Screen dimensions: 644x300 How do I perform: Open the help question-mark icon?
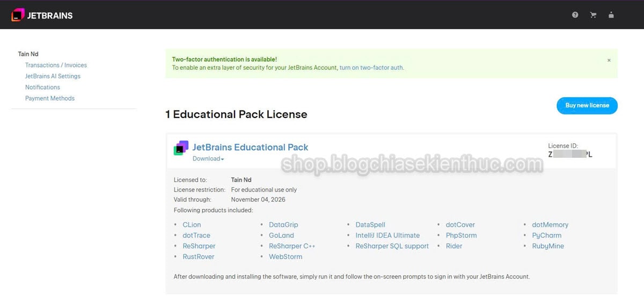tap(575, 15)
